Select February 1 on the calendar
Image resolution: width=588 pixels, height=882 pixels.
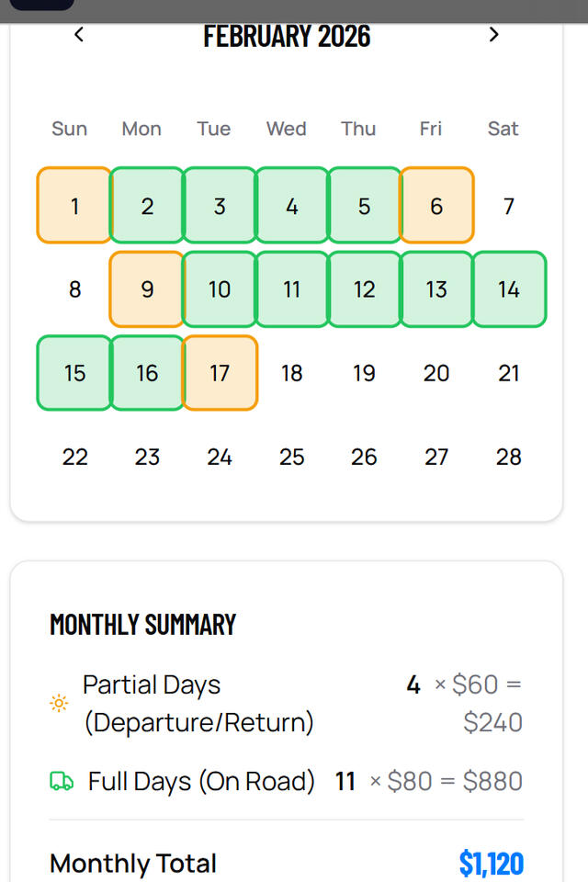point(74,206)
